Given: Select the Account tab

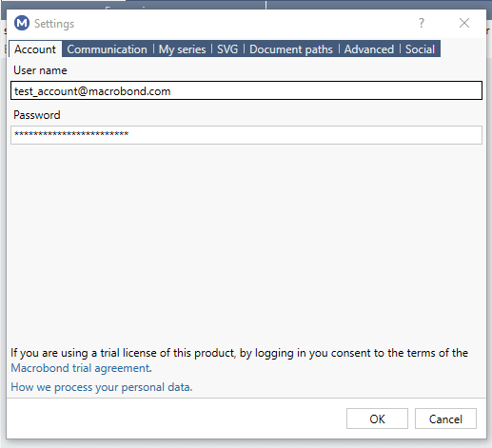Looking at the screenshot, I should 35,49.
